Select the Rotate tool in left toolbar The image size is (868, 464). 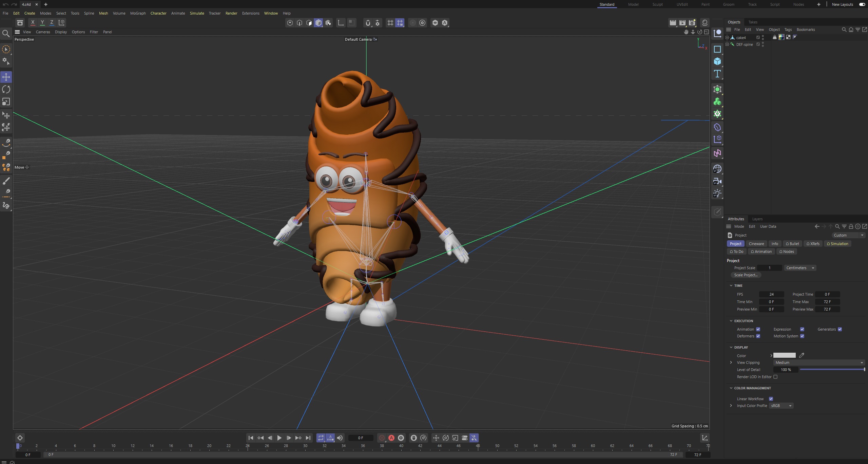tap(6, 89)
